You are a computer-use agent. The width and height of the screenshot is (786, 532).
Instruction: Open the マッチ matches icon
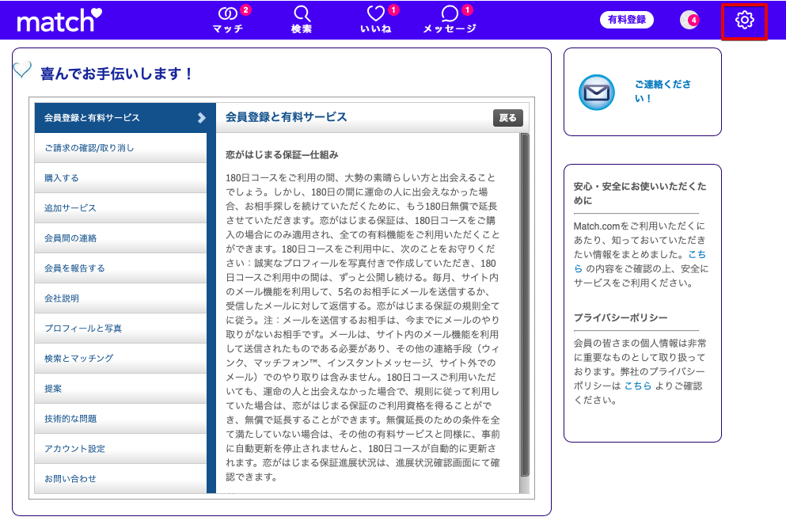229,20
